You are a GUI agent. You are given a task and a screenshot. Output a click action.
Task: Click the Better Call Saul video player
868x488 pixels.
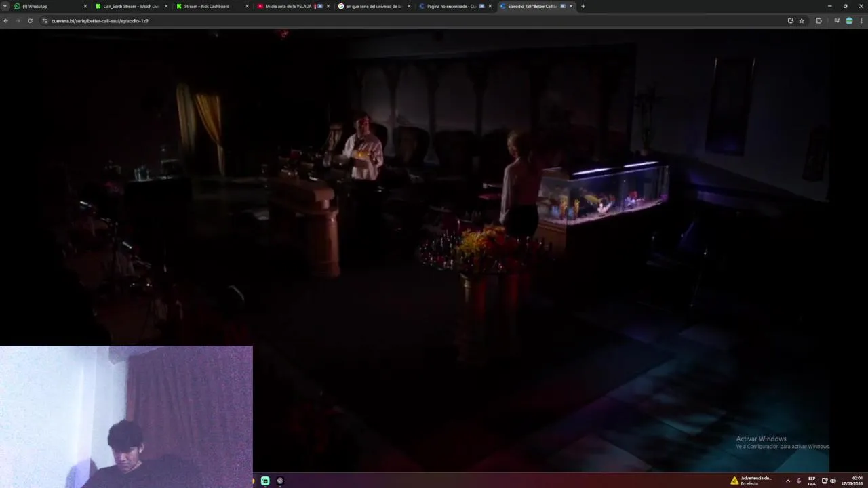click(x=434, y=251)
